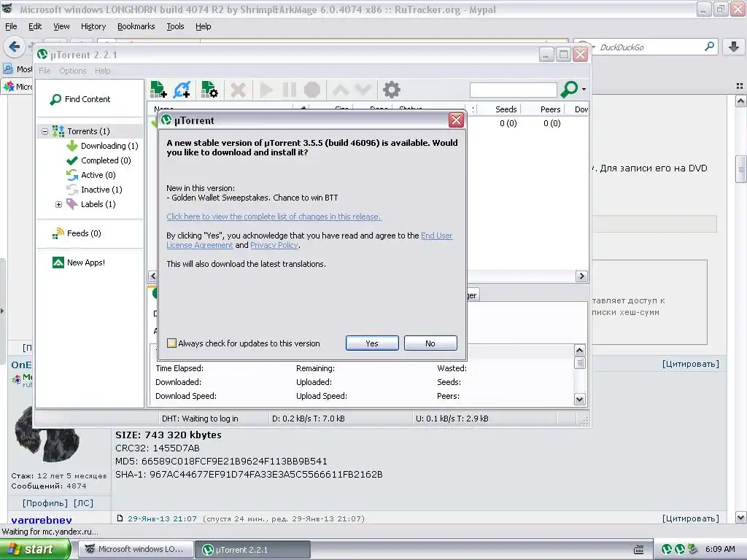Open uTorrent Help menu
Image resolution: width=747 pixels, height=560 pixels.
point(102,71)
